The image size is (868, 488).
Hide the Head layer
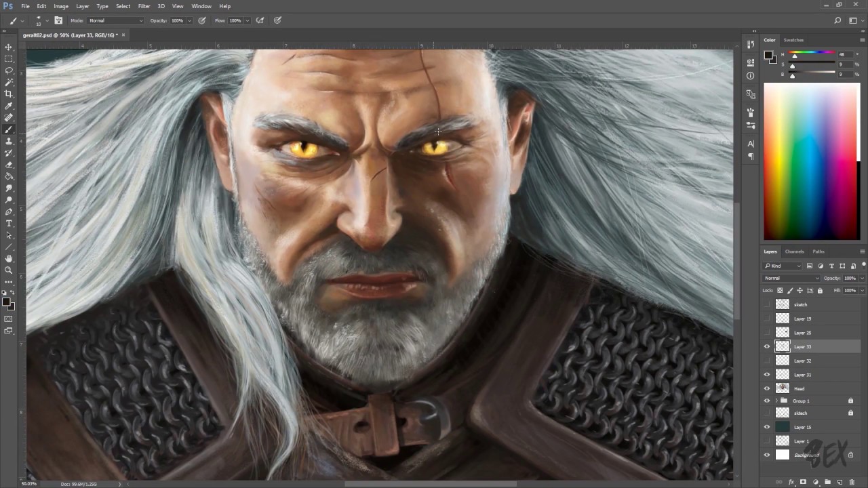(x=767, y=388)
